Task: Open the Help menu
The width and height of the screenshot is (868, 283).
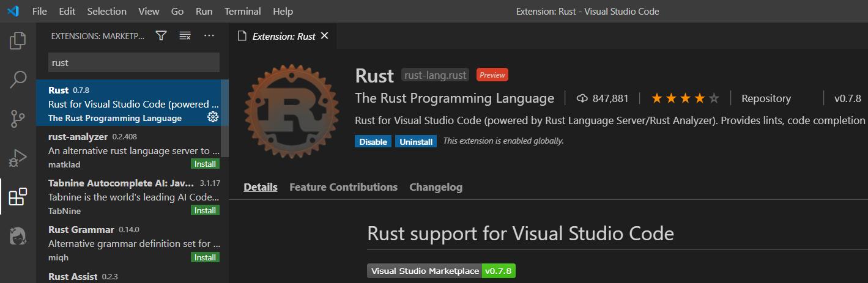Action: [283, 11]
